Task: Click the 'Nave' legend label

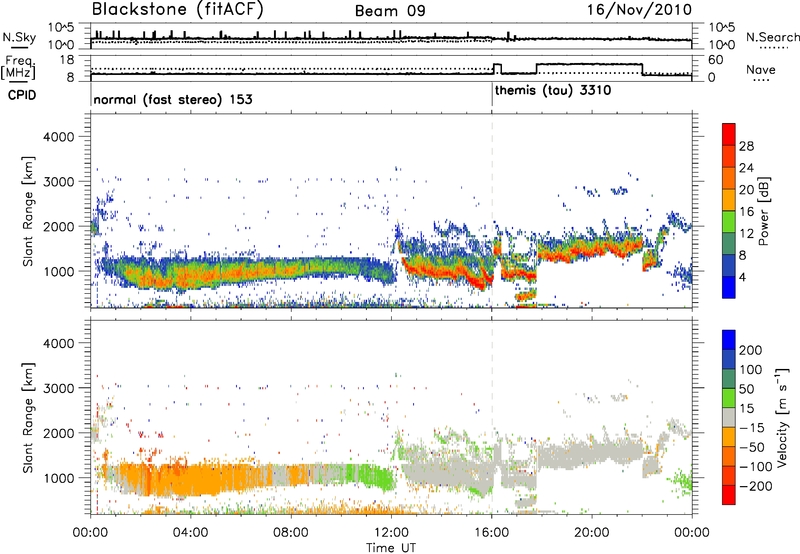Action: 761,69
